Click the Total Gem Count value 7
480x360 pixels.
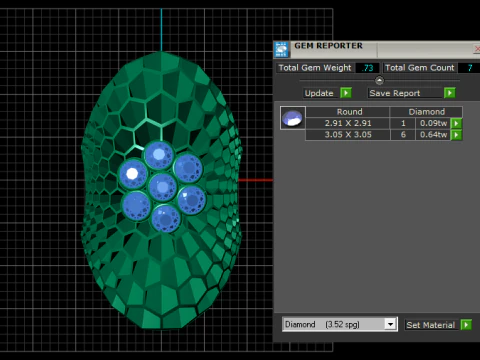(469, 68)
